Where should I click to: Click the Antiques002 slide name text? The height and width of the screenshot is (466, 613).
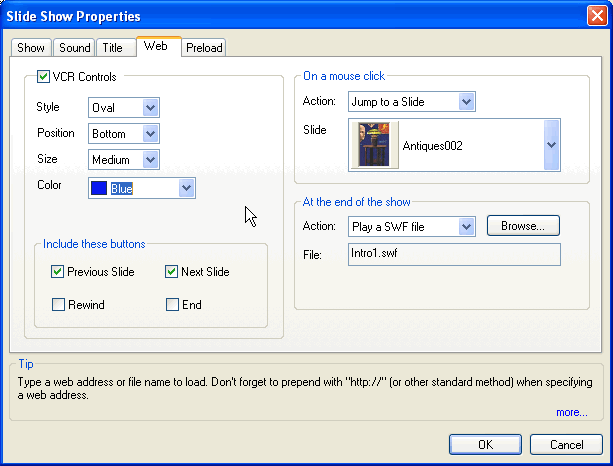[432, 146]
